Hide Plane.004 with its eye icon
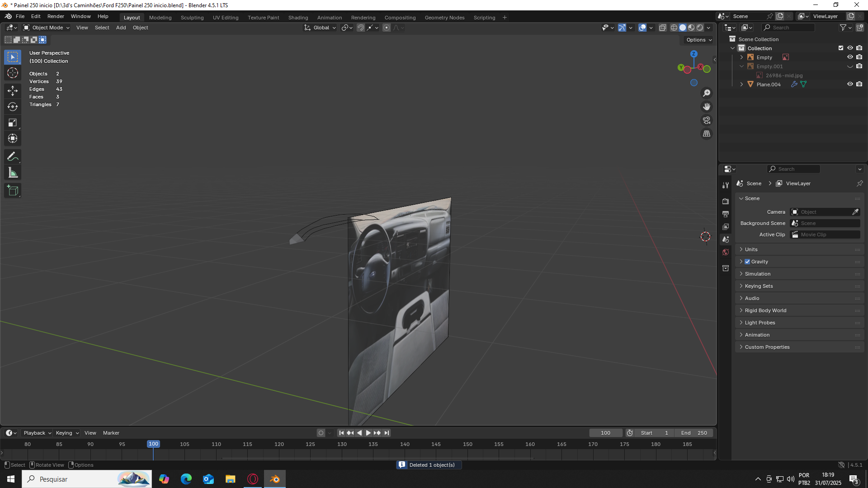Viewport: 868px width, 488px height. click(x=849, y=84)
